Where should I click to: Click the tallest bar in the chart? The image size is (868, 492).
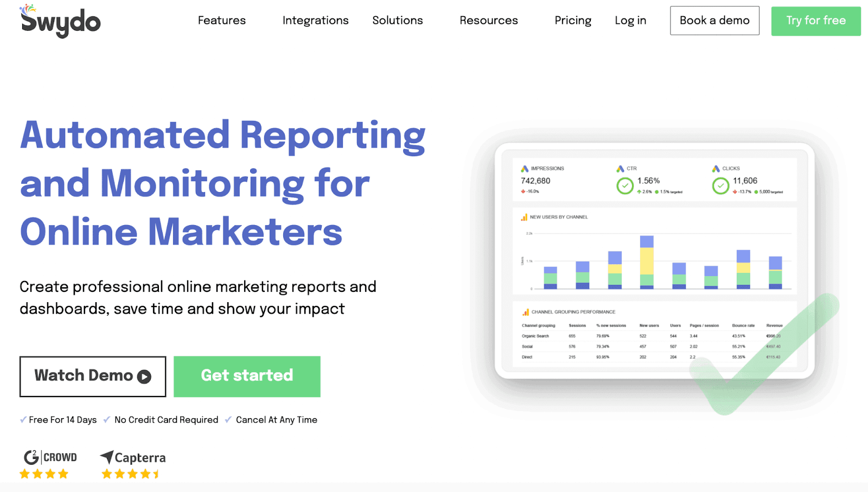pyautogui.click(x=647, y=262)
